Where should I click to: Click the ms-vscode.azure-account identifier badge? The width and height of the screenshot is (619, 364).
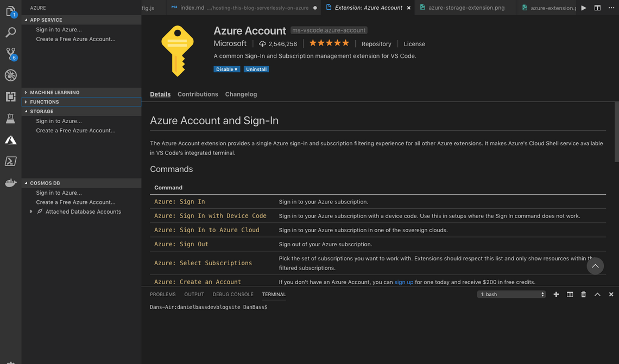point(329,30)
